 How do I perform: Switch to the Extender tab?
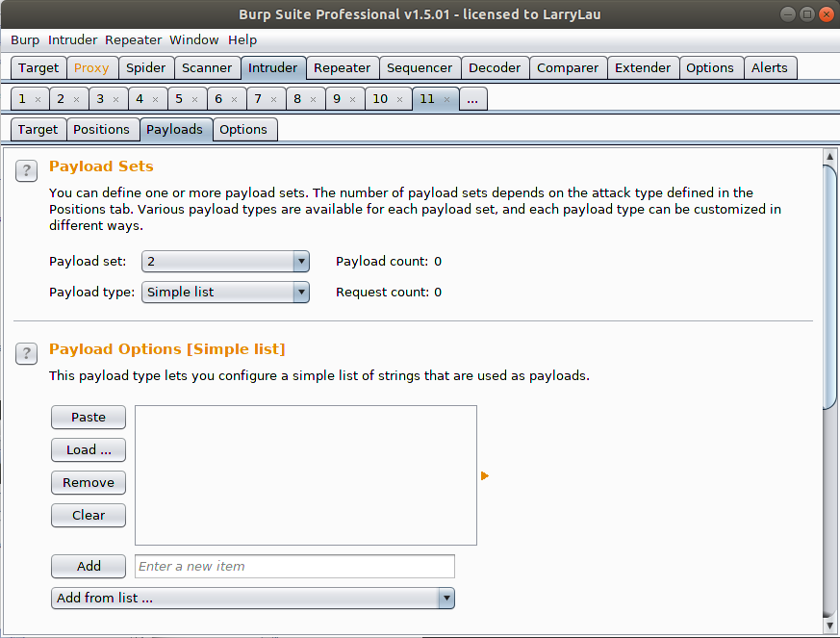click(643, 68)
